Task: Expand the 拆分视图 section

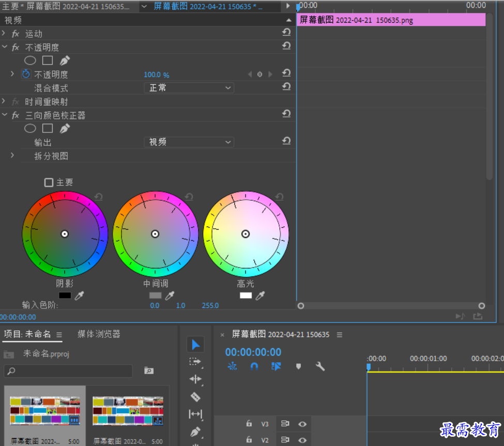Action: (12, 155)
